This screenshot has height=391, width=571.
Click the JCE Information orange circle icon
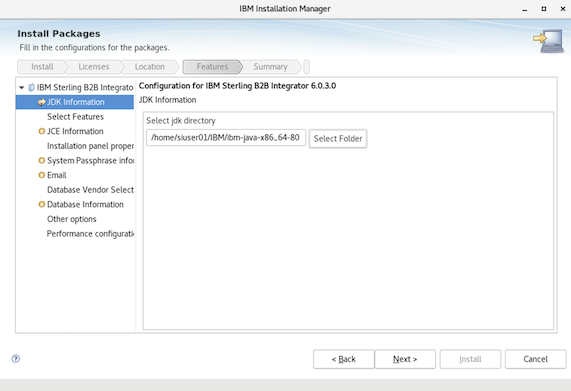(x=42, y=131)
